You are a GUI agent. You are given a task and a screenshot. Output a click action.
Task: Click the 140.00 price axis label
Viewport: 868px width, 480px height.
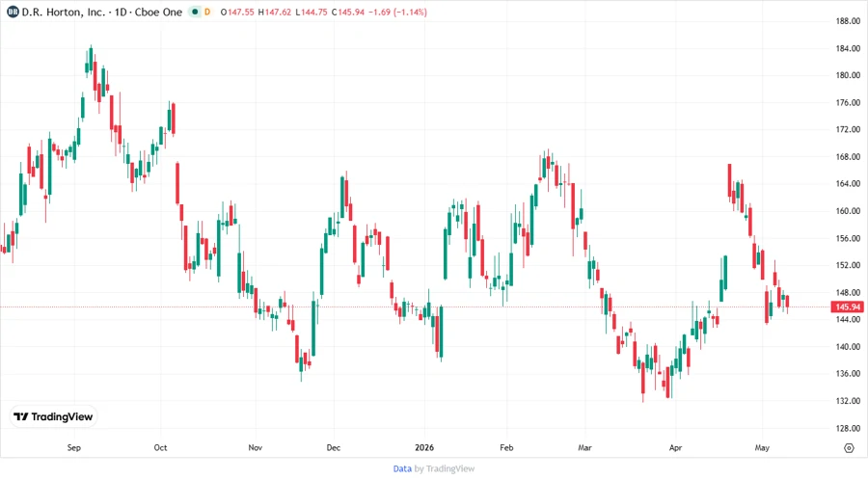pos(848,347)
